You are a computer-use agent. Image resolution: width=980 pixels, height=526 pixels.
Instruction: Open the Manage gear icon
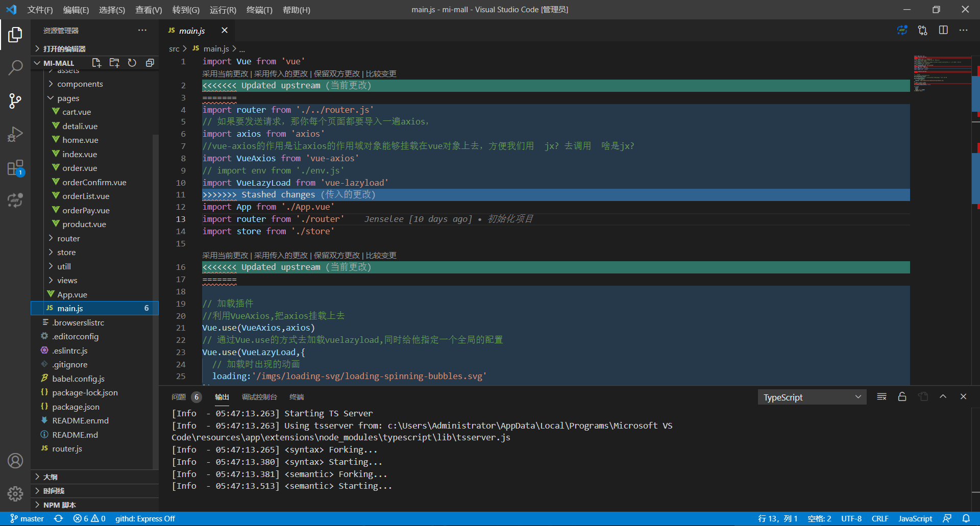tap(15, 493)
